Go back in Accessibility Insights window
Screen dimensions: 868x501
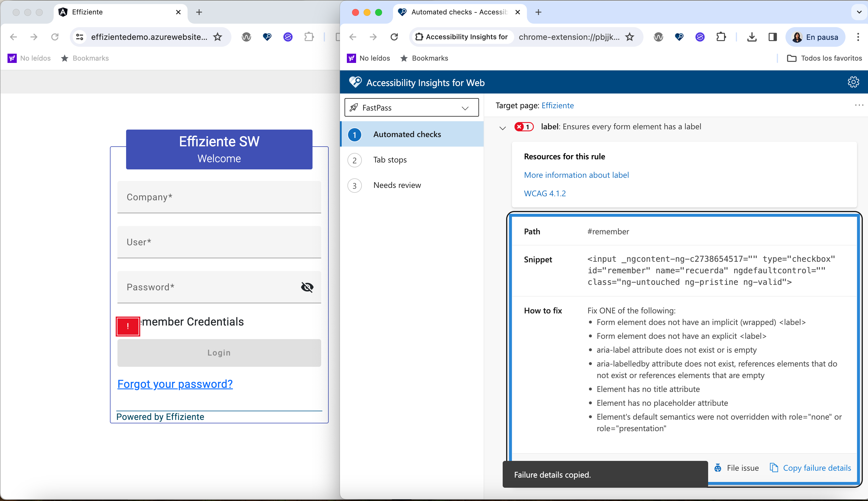(x=353, y=37)
